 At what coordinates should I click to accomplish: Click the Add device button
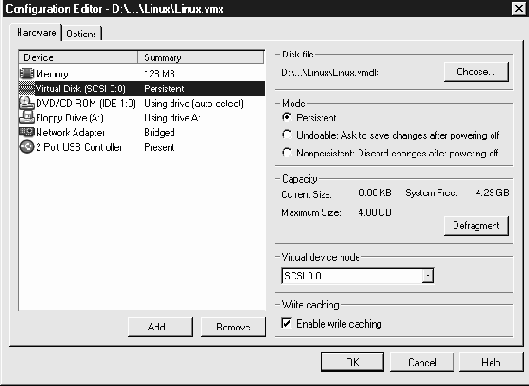(x=160, y=327)
